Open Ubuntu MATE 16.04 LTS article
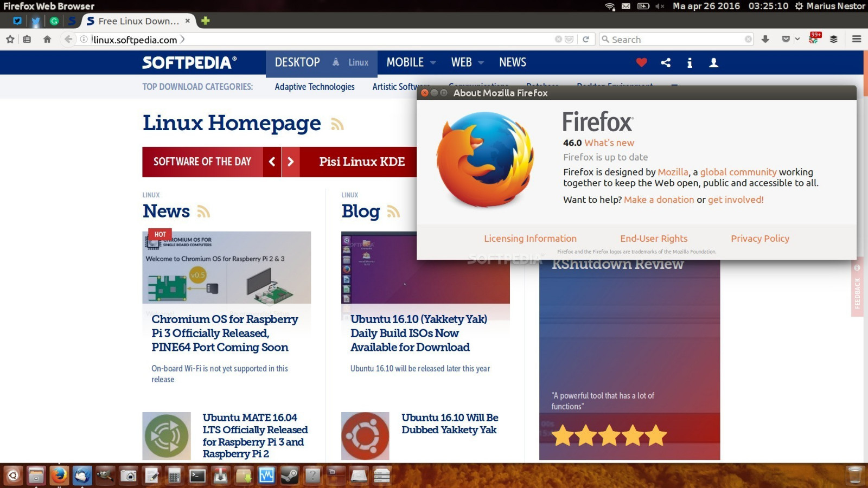Viewport: 868px width, 488px height. click(x=255, y=435)
